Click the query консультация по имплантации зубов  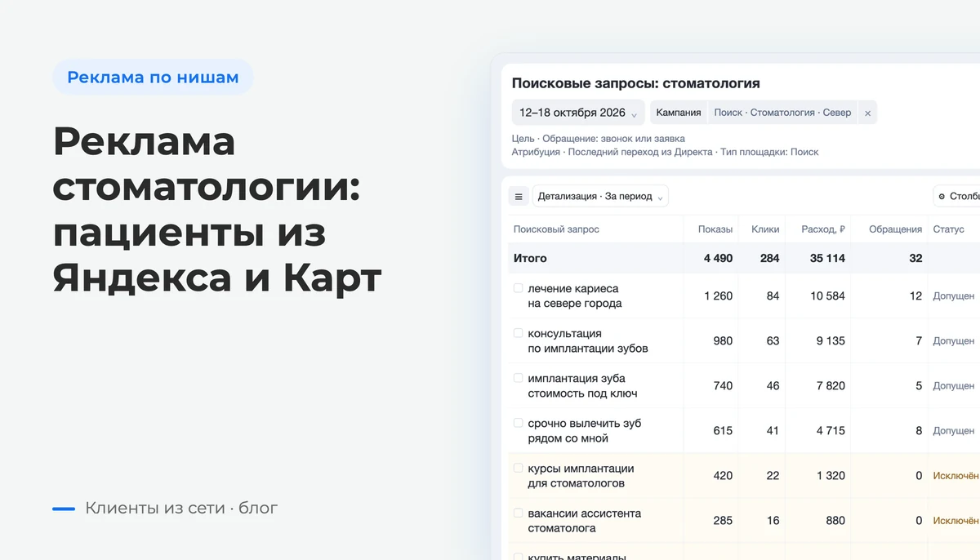click(588, 340)
